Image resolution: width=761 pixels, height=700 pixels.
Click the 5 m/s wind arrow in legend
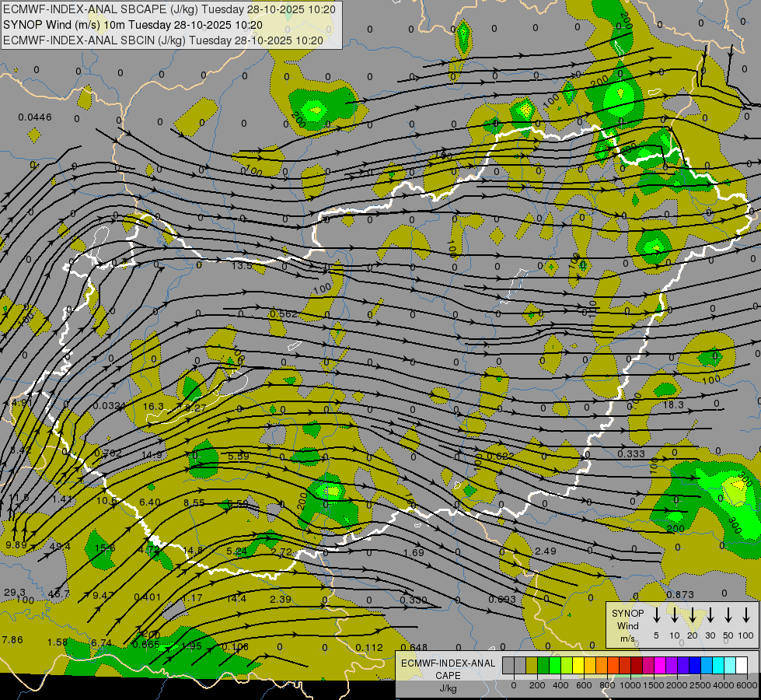point(656,616)
